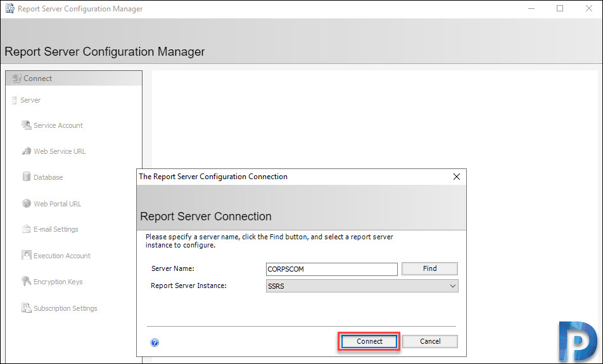Open the Database page
Viewport: 603px width, 364px height.
[48, 177]
